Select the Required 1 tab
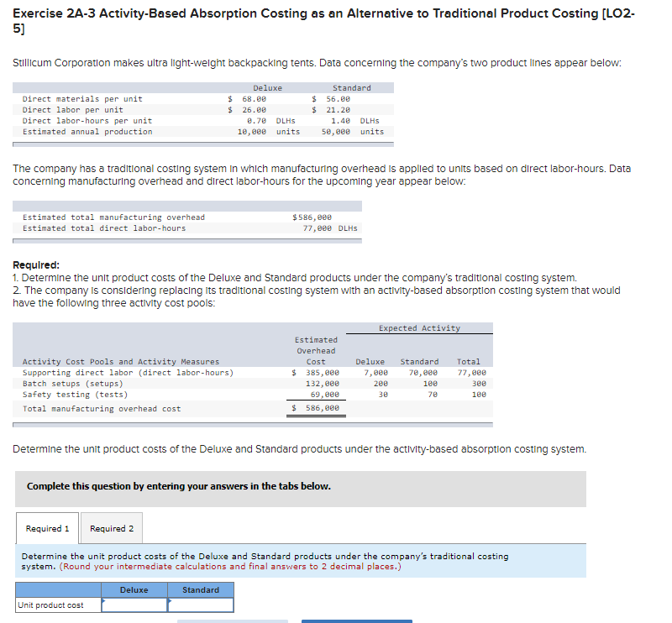This screenshot has width=672, height=623. [47, 528]
